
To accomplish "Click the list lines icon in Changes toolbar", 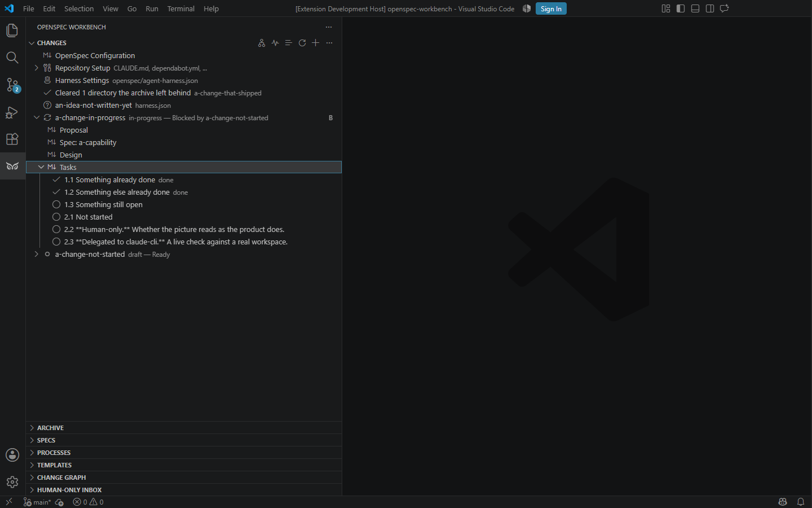I will click(x=288, y=43).
